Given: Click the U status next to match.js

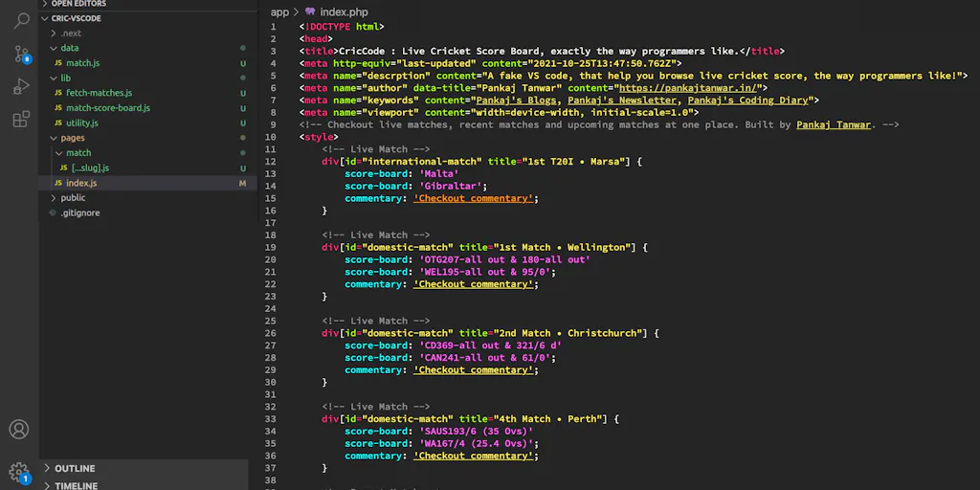Looking at the screenshot, I should click(x=242, y=63).
